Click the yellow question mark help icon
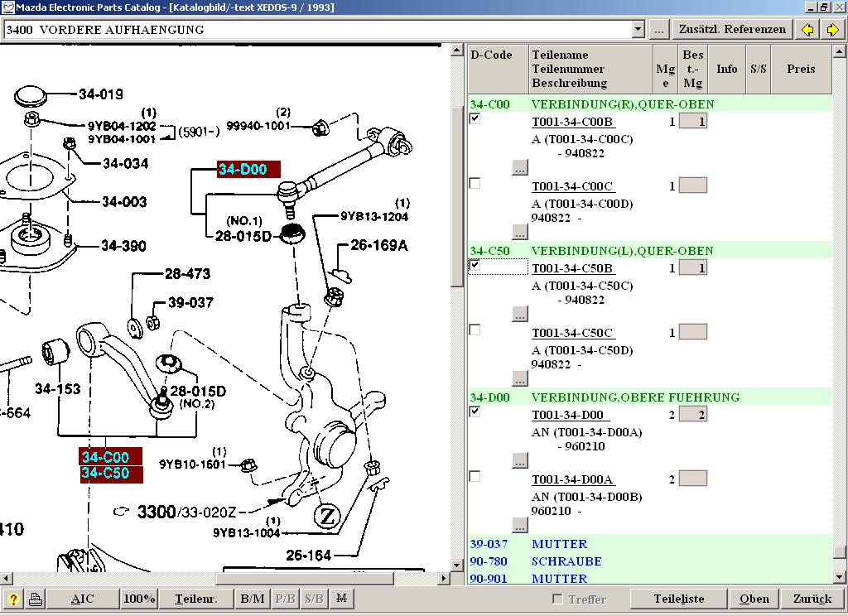This screenshot has width=848, height=616. [x=12, y=599]
